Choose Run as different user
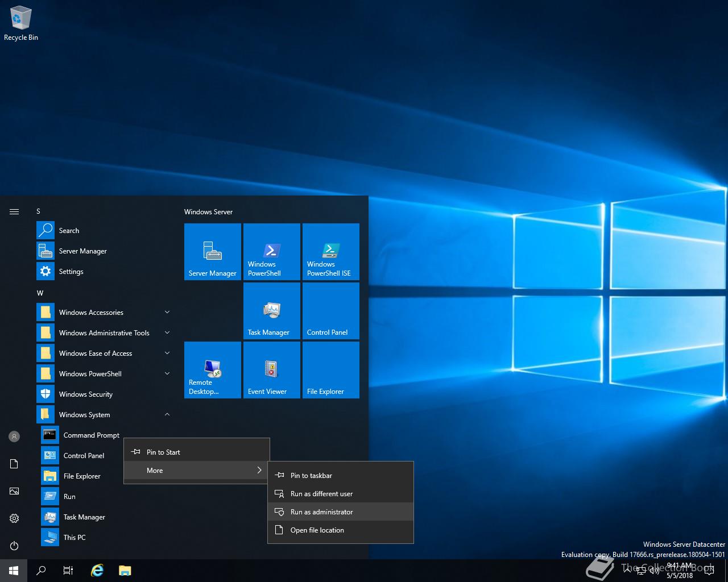Viewport: 728px width, 582px height. (341, 493)
